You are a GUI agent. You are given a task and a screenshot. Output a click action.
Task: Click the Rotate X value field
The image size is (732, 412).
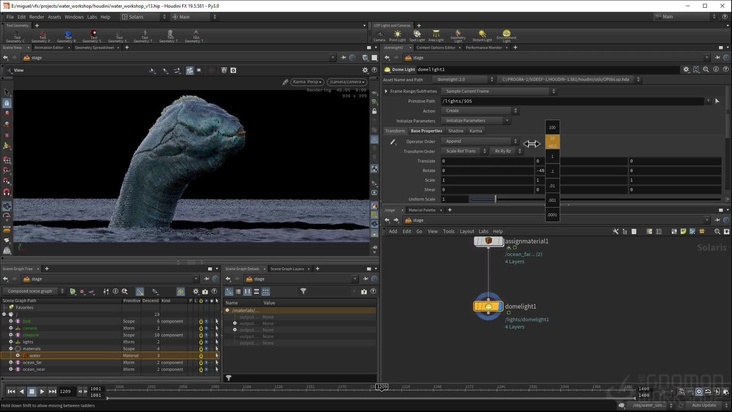click(x=487, y=170)
